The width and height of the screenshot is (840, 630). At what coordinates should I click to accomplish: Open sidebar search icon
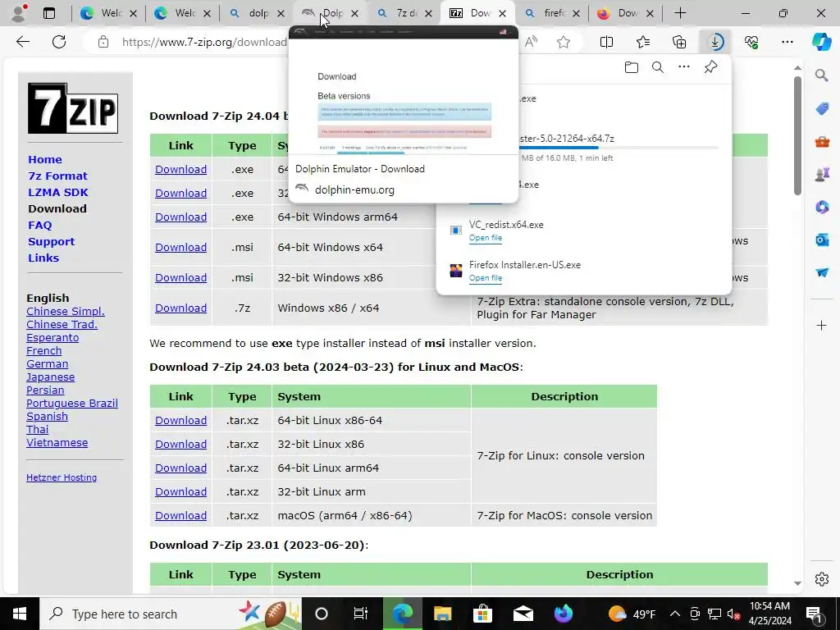(x=821, y=75)
